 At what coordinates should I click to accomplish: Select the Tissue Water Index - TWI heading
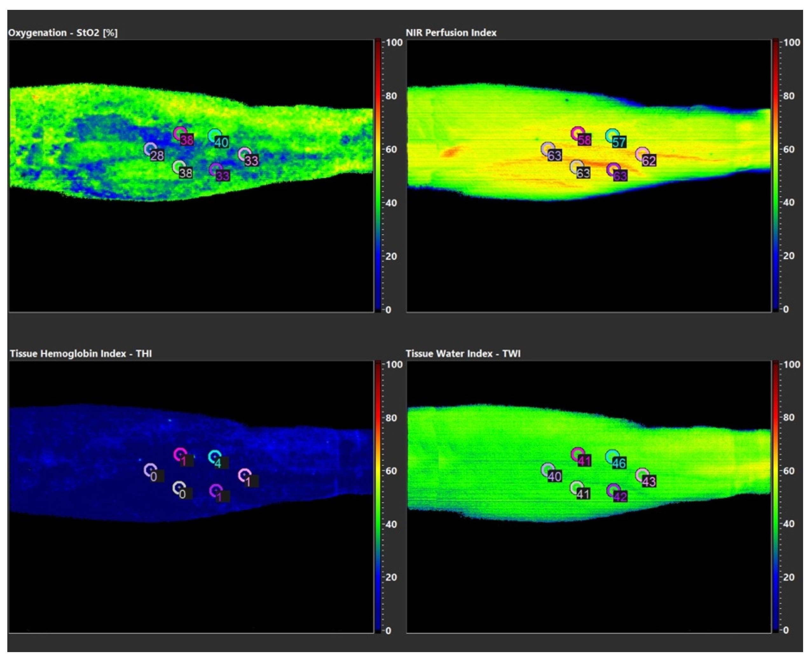[x=463, y=354]
